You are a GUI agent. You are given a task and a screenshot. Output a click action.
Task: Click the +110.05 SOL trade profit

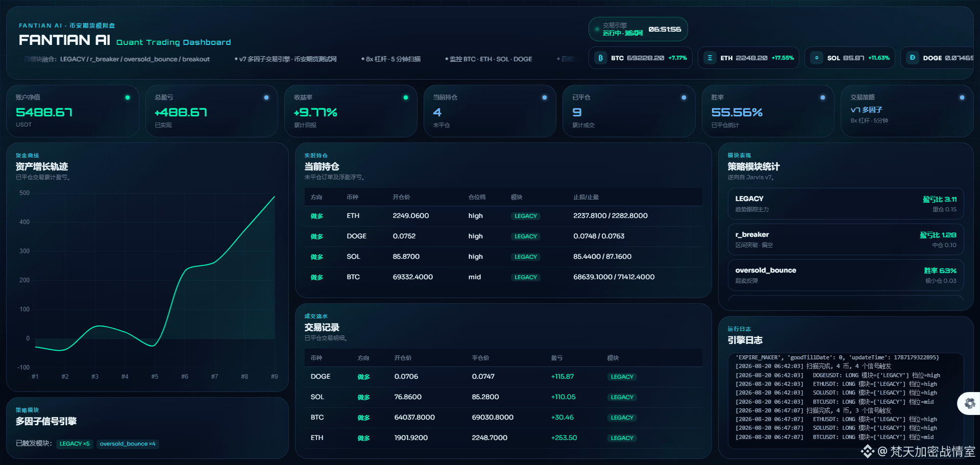click(x=563, y=397)
